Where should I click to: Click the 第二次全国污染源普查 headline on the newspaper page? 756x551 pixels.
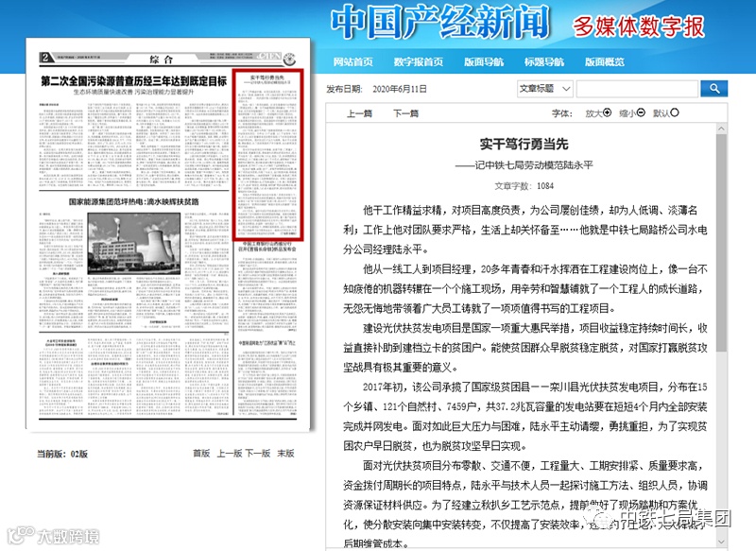(133, 81)
